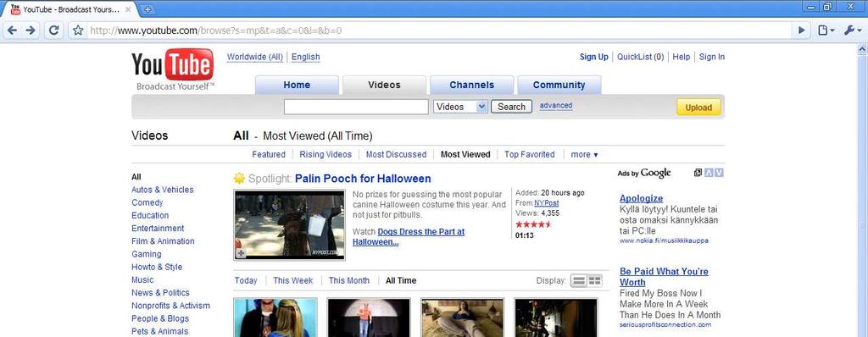Click the Sign In link
868x337 pixels.
712,57
